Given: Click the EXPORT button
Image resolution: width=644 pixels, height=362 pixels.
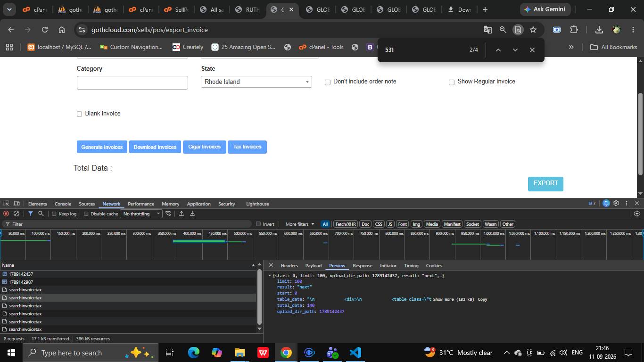Looking at the screenshot, I should [545, 183].
